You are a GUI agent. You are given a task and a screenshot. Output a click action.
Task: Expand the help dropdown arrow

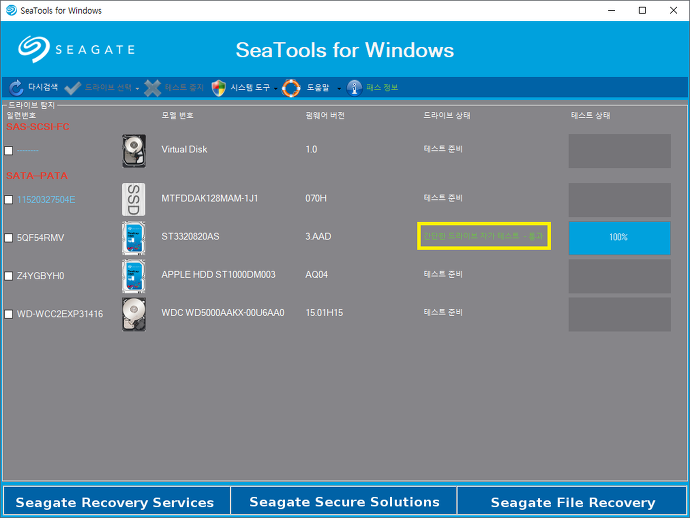tap(339, 89)
